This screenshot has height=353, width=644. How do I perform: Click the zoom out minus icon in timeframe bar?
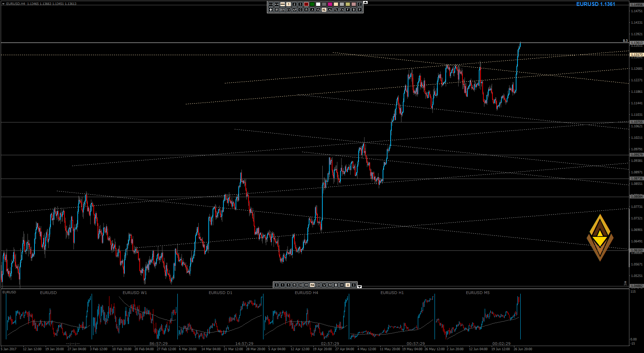coord(342,285)
